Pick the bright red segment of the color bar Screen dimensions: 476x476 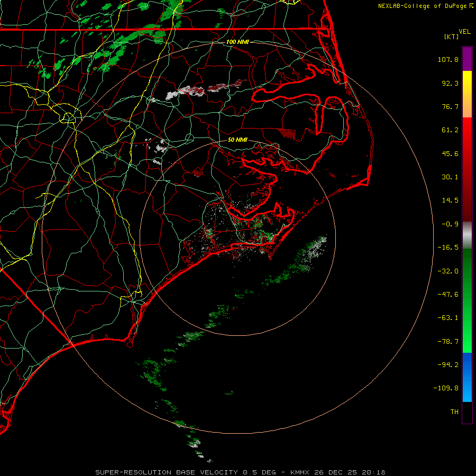pyautogui.click(x=467, y=131)
